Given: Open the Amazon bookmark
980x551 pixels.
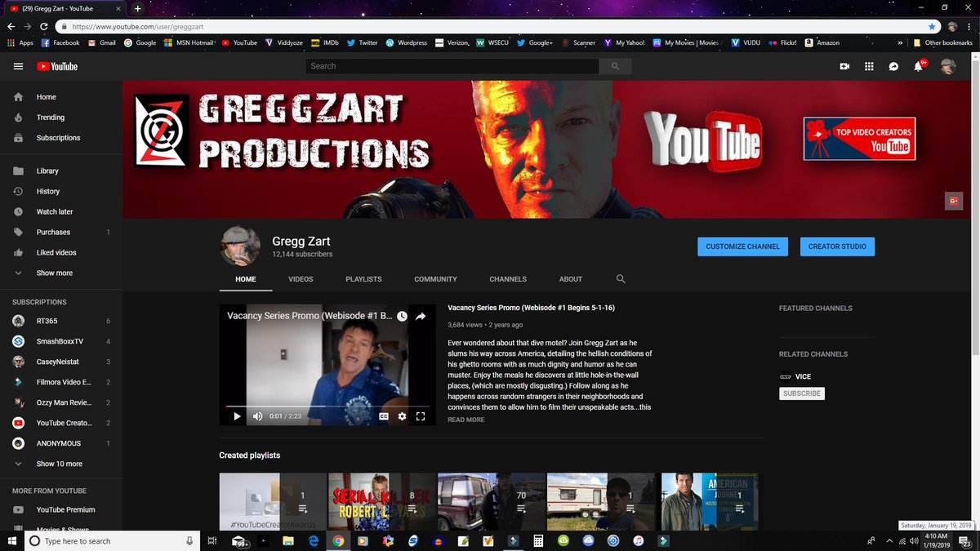Looking at the screenshot, I should tap(822, 42).
